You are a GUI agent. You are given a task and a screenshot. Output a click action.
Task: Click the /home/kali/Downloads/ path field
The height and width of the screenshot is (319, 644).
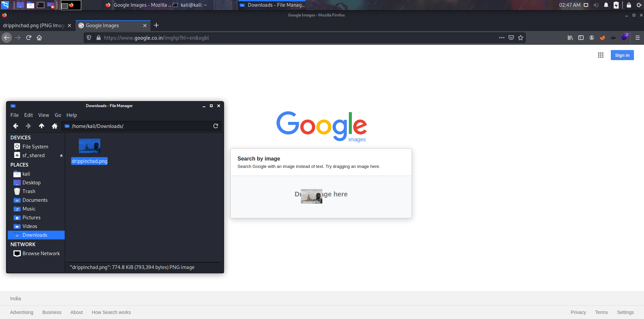click(x=141, y=126)
